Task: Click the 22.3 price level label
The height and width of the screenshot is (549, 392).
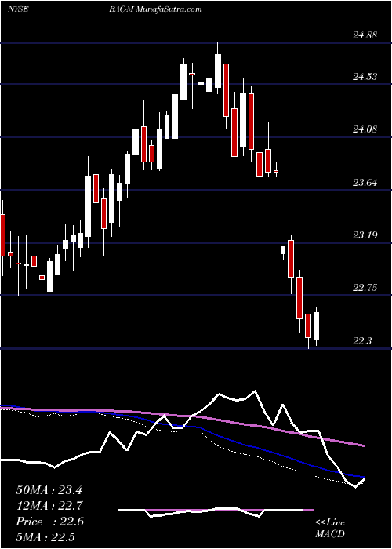Action: coord(362,340)
